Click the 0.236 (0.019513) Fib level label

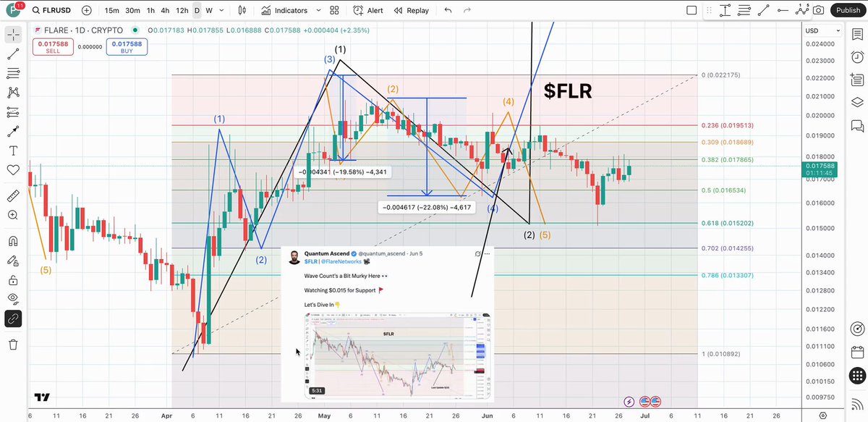pyautogui.click(x=727, y=125)
